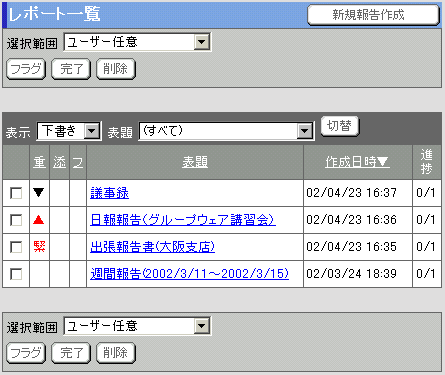Sort by フ column header

pos(78,162)
